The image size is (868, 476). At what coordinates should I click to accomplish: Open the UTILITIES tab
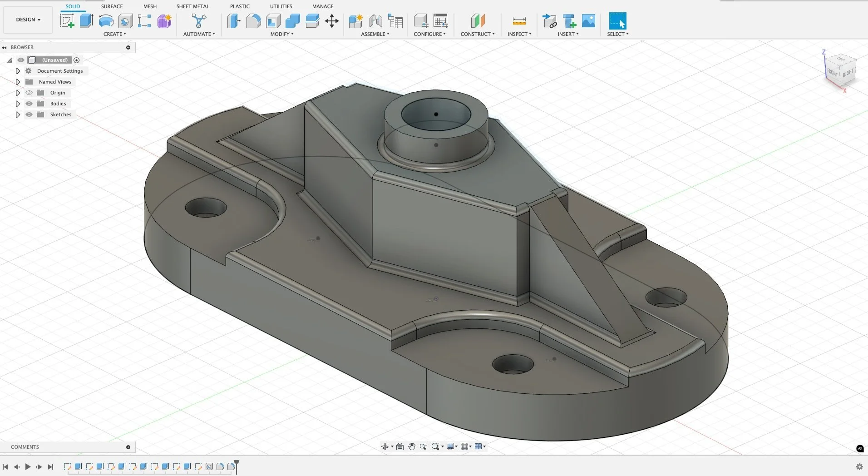pyautogui.click(x=281, y=6)
